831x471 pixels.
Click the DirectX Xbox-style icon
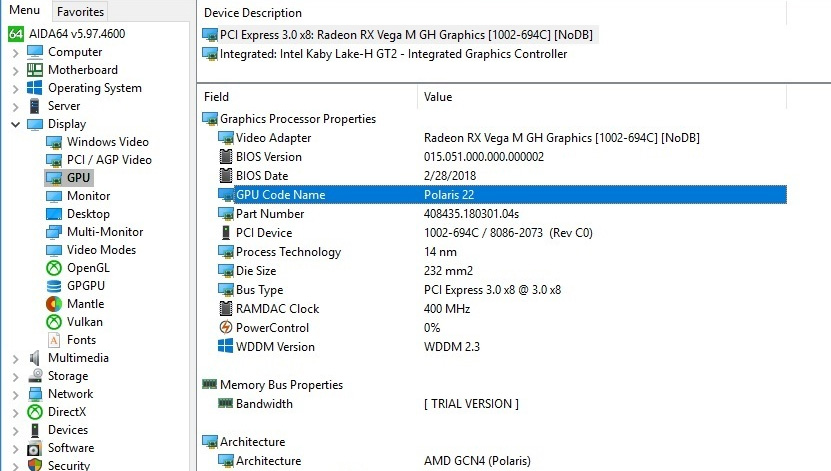[36, 412]
